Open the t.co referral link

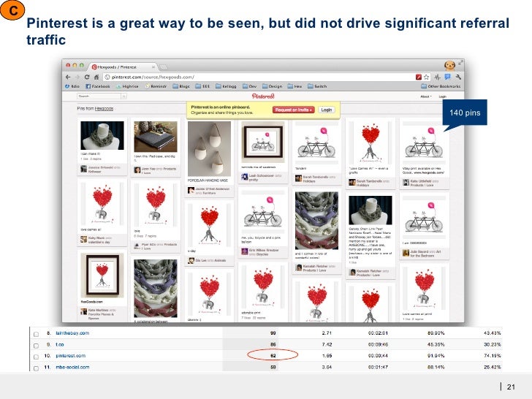60,345
